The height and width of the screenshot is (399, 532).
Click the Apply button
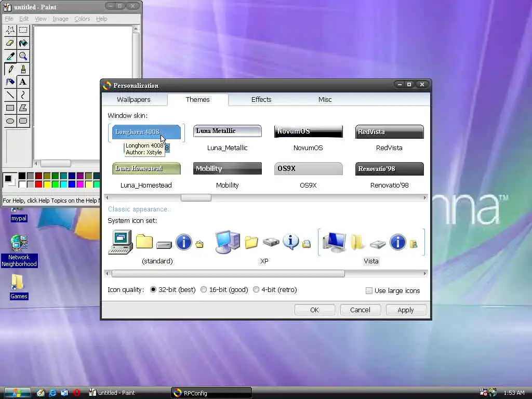click(x=406, y=310)
